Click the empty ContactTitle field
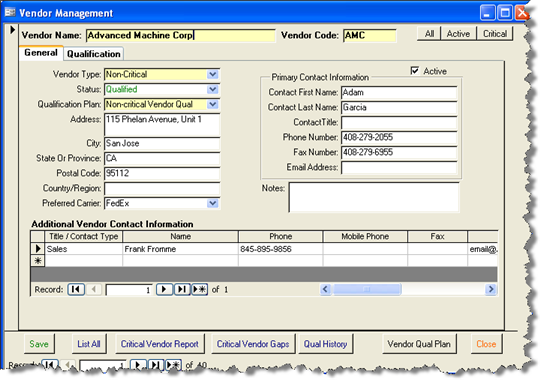This screenshot has height=380, width=540. coord(399,122)
